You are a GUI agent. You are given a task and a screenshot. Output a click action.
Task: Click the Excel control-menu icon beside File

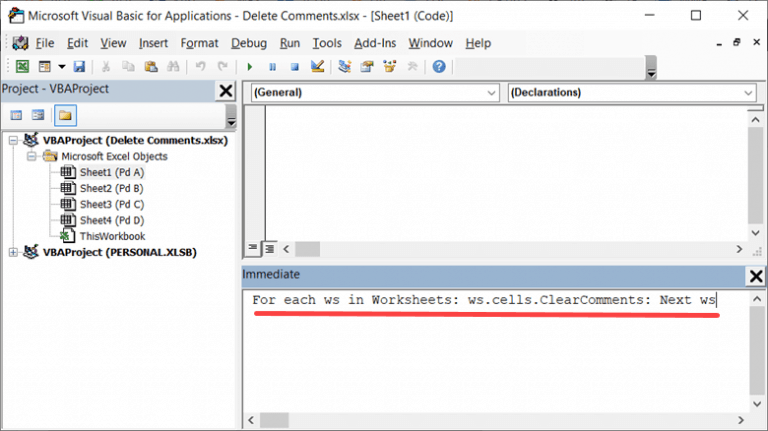pos(20,43)
